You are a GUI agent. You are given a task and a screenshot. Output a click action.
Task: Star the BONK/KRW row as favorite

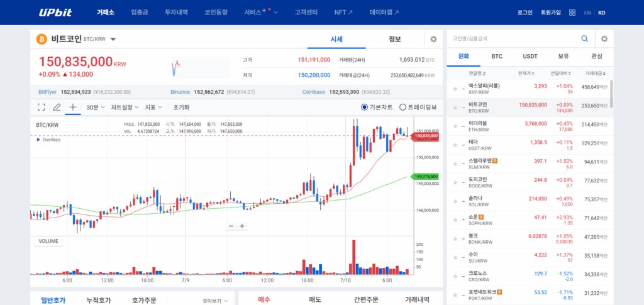(455, 238)
